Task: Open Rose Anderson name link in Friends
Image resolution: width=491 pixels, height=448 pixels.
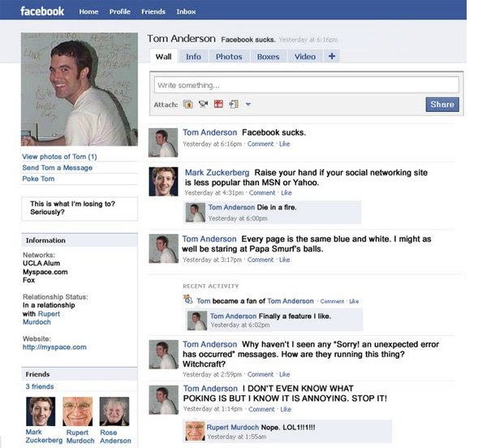Action: point(115,437)
